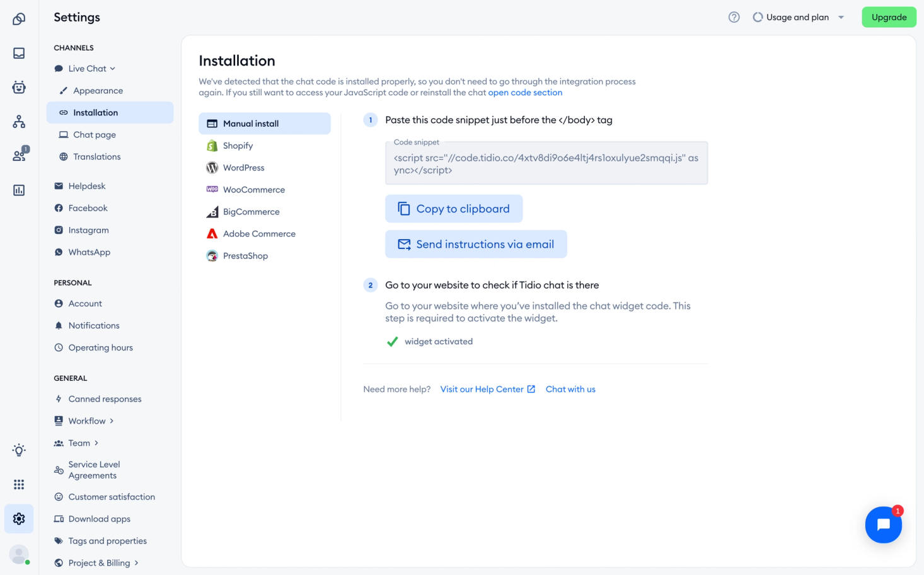Open the floating chat widget bubble
924x575 pixels.
point(884,525)
